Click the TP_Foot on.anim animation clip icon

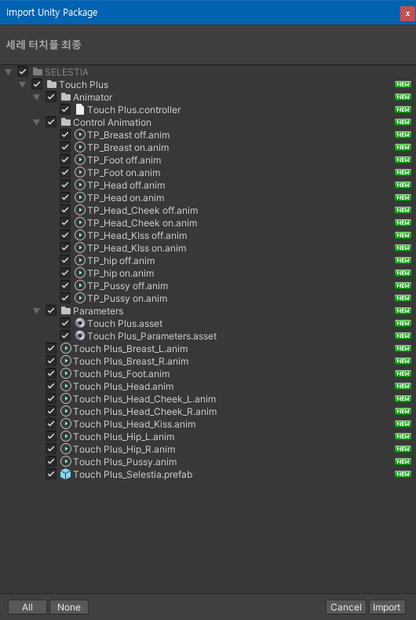click(x=80, y=172)
